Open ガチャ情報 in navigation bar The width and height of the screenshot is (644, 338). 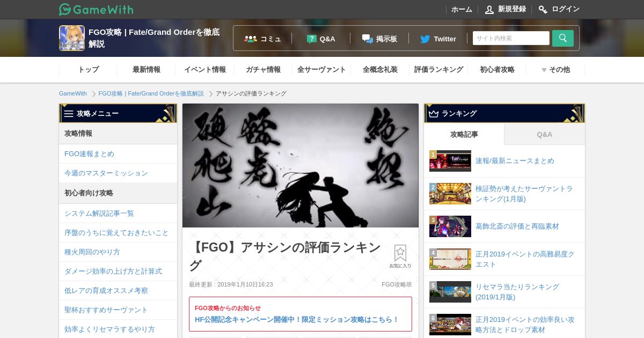pos(264,70)
